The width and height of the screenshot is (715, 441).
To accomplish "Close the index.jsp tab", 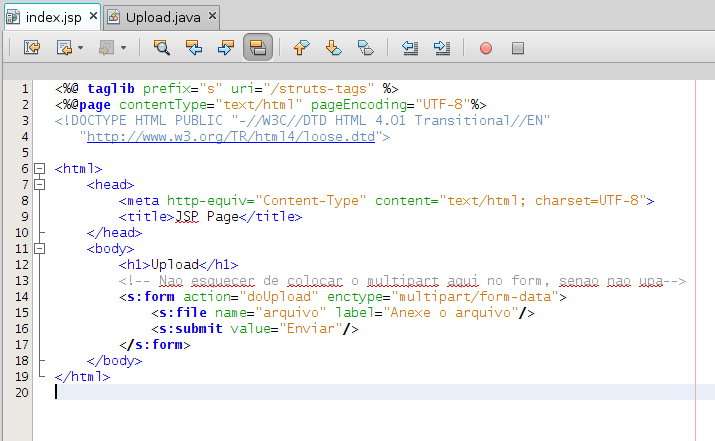I will click(93, 16).
